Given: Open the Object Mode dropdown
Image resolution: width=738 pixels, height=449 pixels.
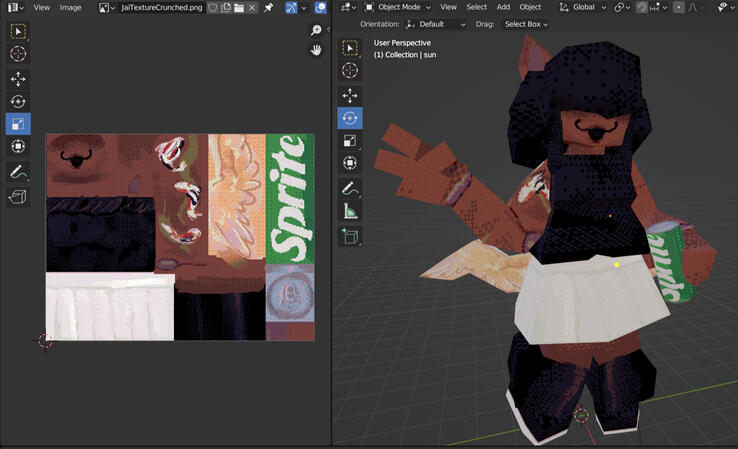Looking at the screenshot, I should [x=397, y=7].
